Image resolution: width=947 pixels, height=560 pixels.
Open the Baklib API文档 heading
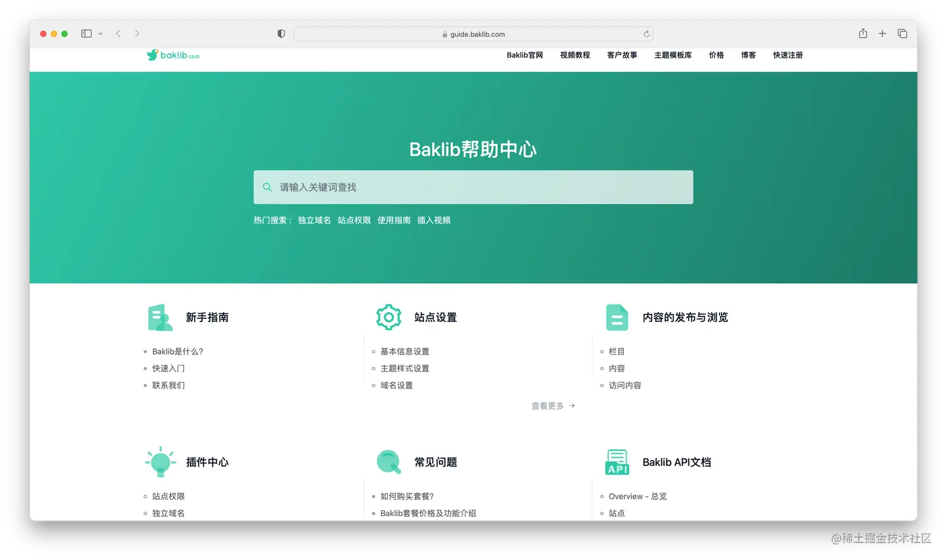click(x=677, y=462)
